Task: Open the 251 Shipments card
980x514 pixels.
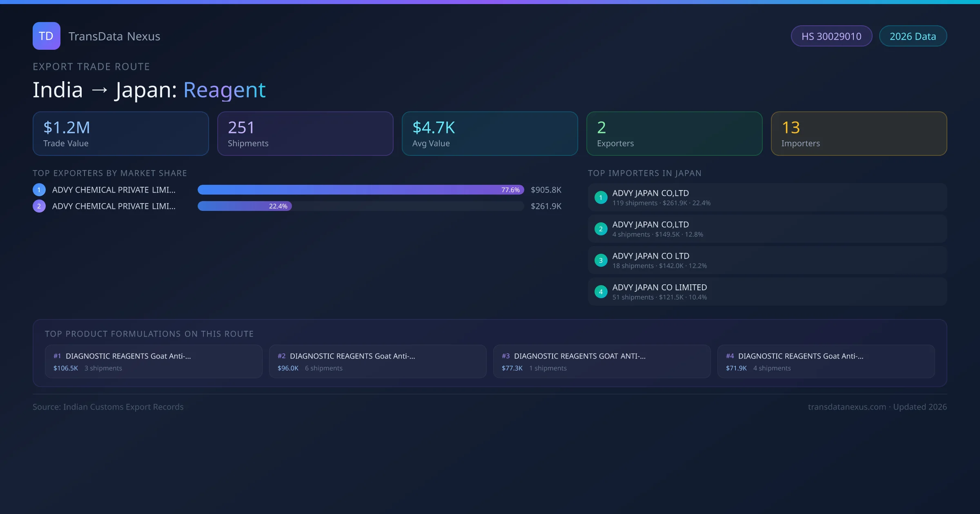Action: tap(305, 133)
